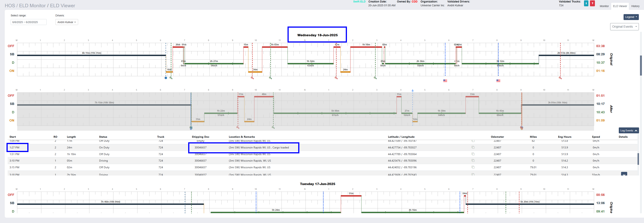644x223 pixels.
Task: Click the Latitude / Longitude column header
Action: (x=401, y=137)
